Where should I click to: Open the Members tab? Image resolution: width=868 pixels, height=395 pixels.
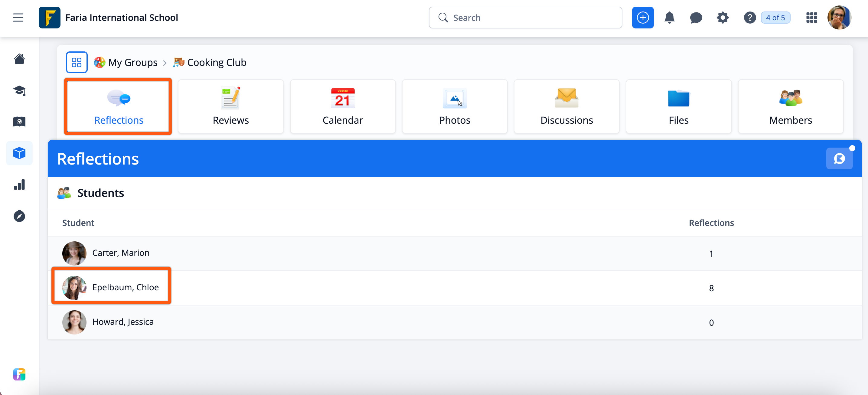[x=790, y=106]
